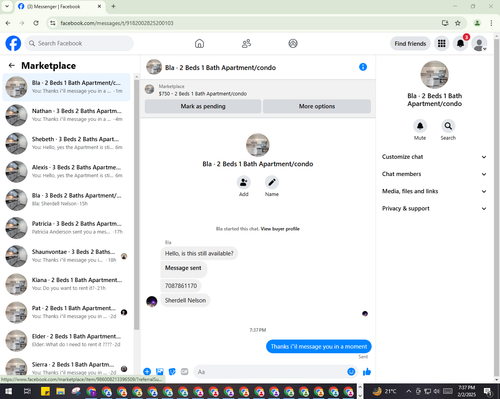
Task: Open the emoji picker icon
Action: [351, 371]
